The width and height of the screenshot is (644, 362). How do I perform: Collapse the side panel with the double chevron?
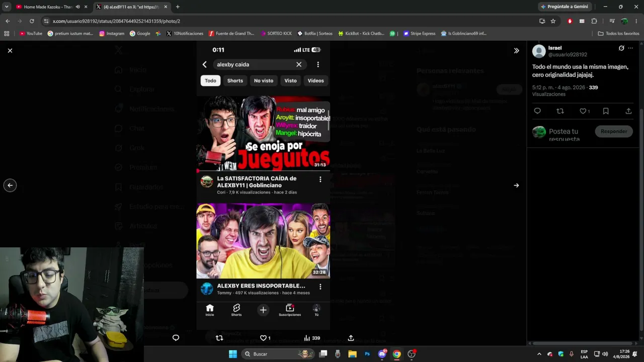point(516,50)
